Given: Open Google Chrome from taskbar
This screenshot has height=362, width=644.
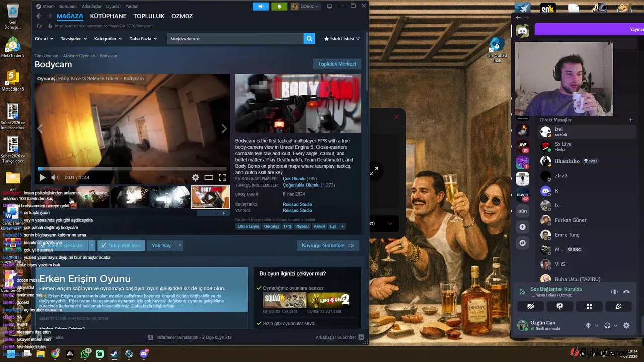Looking at the screenshot, I should (x=55, y=354).
